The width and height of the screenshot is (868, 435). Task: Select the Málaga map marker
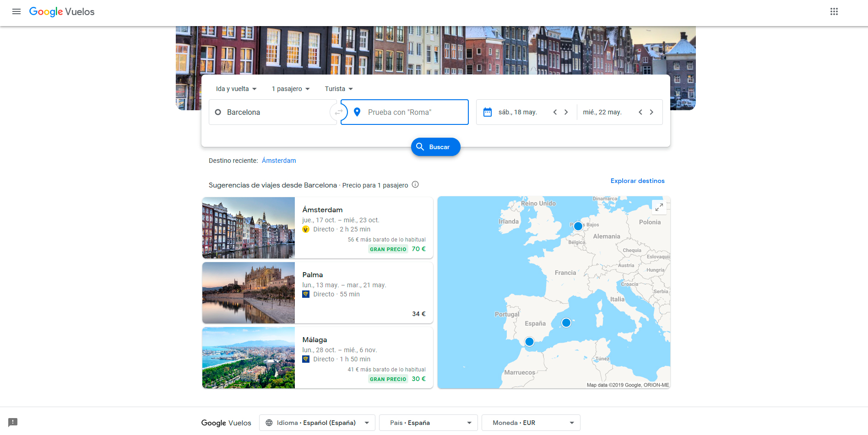[x=530, y=342]
